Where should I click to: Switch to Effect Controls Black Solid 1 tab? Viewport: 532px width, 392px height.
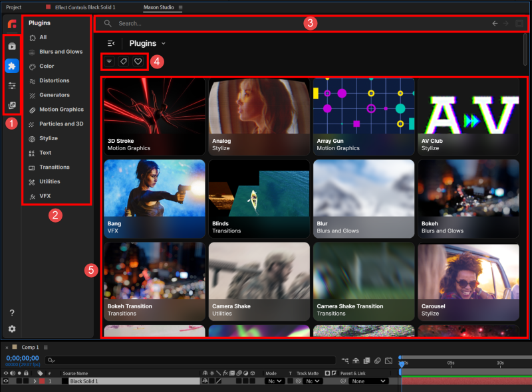coord(84,7)
